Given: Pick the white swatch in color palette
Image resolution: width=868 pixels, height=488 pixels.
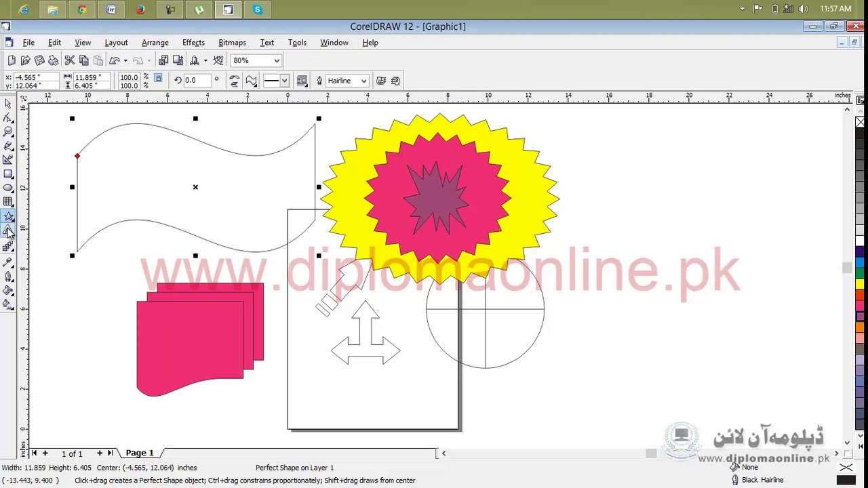Looking at the screenshot, I should point(860,241).
